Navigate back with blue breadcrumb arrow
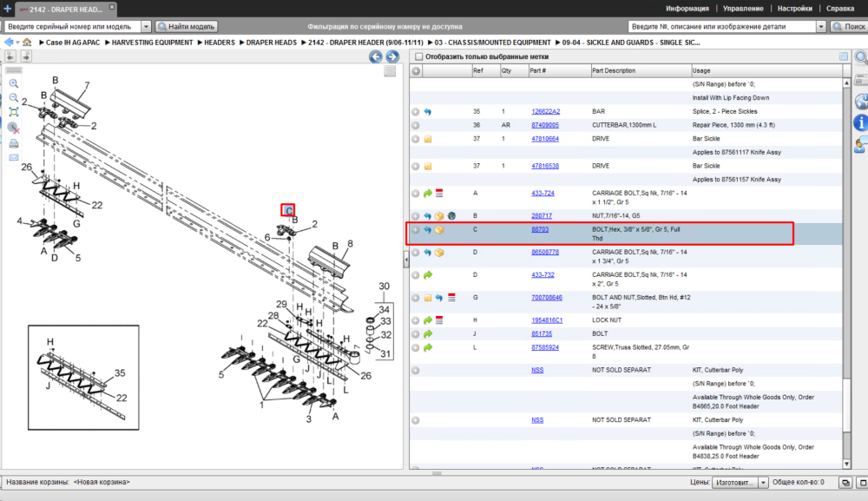 9,42
